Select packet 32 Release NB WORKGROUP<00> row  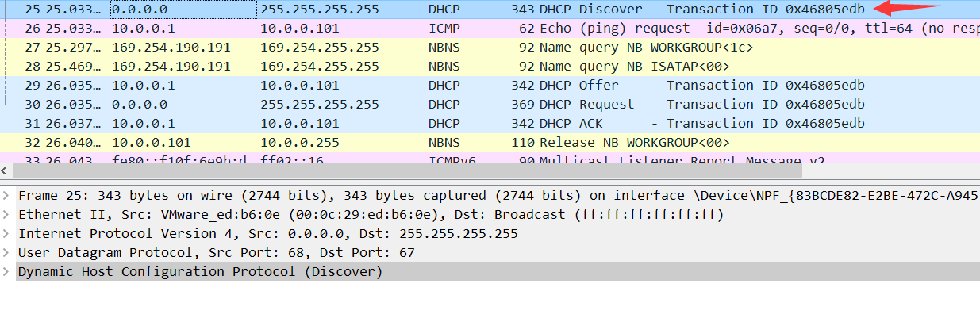point(490,143)
